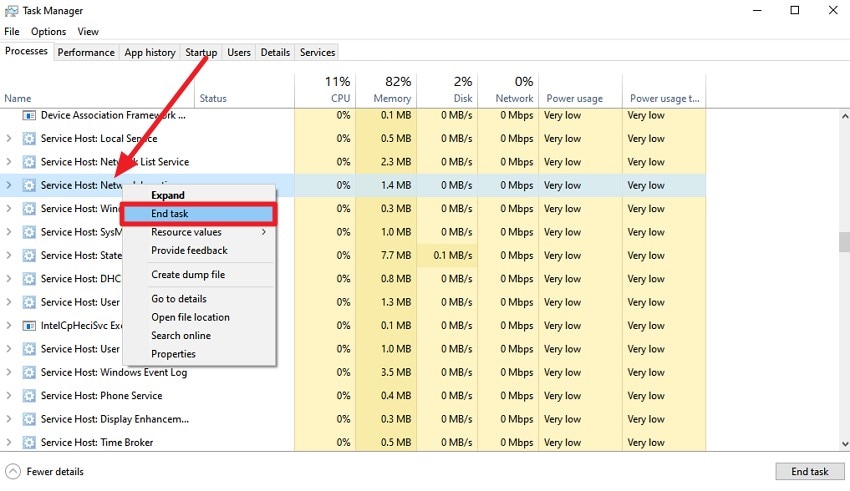
Task: Sort by the Power usage t... column header
Action: tap(664, 90)
